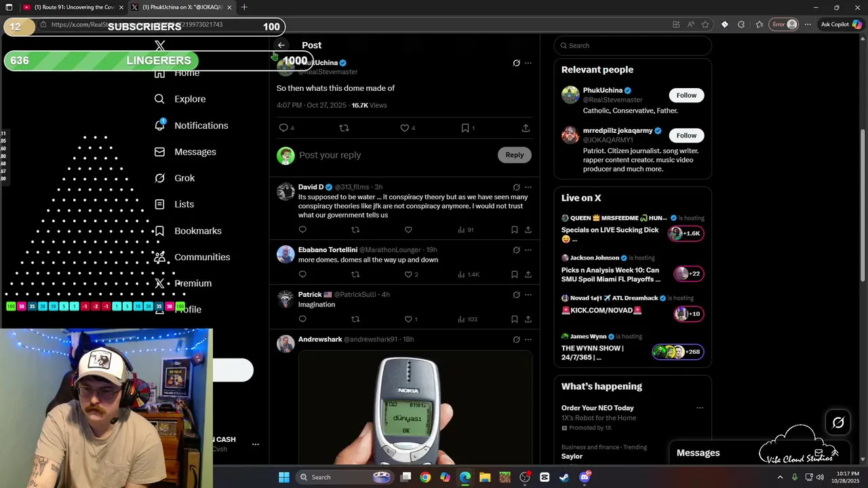View analytics of David D's comment
Image resolution: width=868 pixels, height=488 pixels.
tap(465, 230)
